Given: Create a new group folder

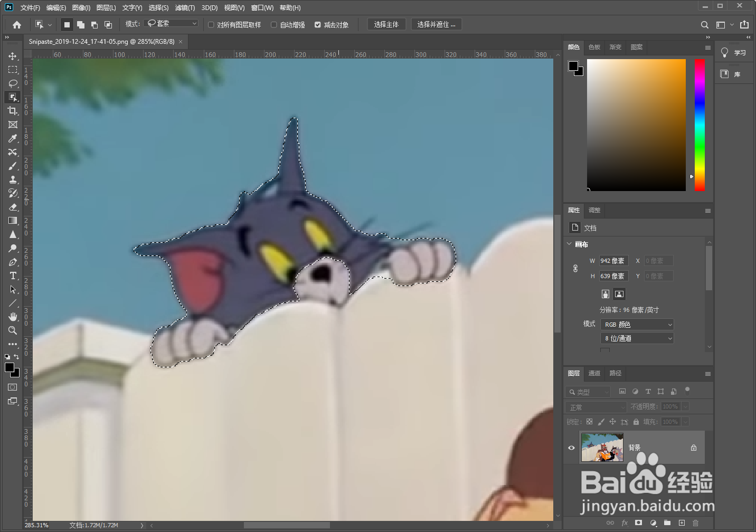Looking at the screenshot, I should (x=667, y=523).
